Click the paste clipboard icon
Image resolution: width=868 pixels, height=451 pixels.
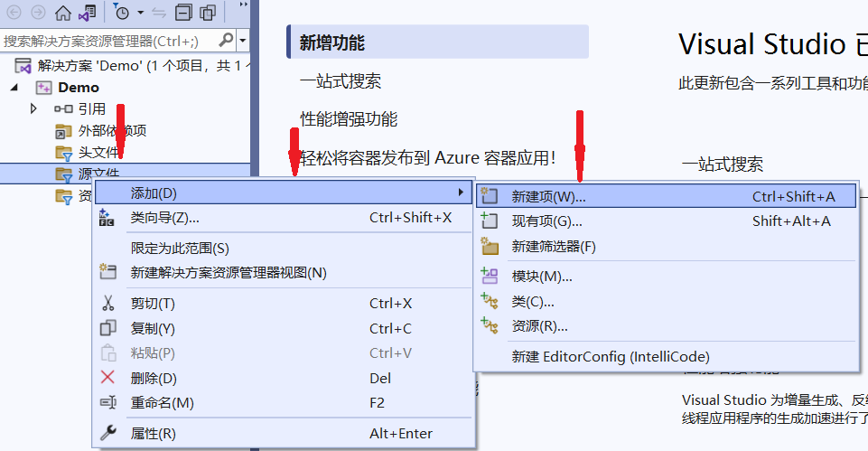coord(108,352)
